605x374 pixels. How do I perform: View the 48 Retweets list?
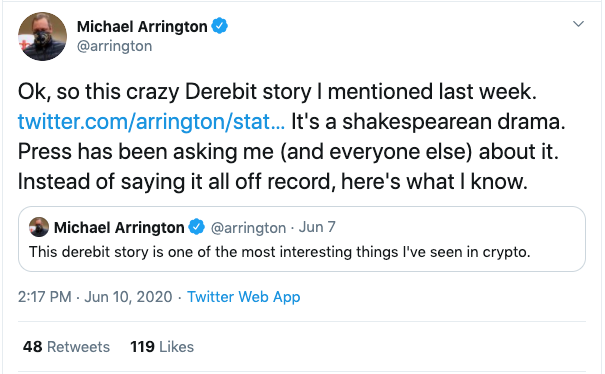pos(66,347)
